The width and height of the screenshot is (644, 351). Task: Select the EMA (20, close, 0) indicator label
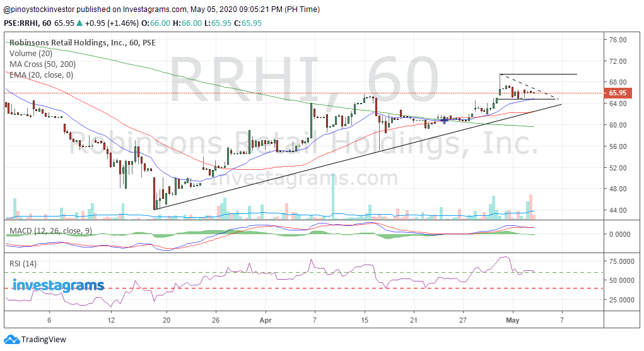[x=41, y=75]
